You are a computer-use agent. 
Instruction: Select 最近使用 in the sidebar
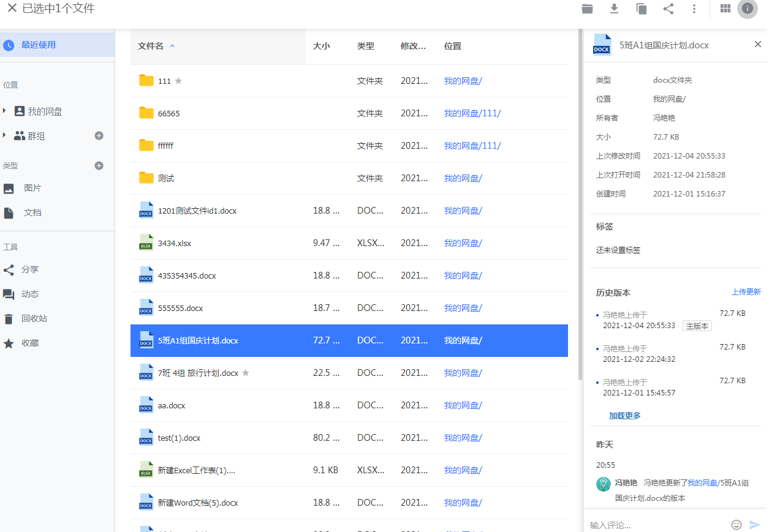38,45
